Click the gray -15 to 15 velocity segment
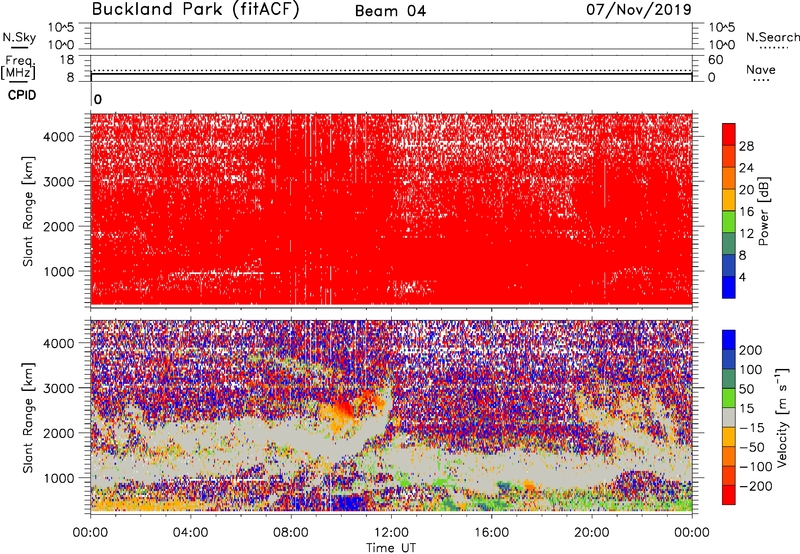The width and height of the screenshot is (800, 554). click(x=729, y=417)
